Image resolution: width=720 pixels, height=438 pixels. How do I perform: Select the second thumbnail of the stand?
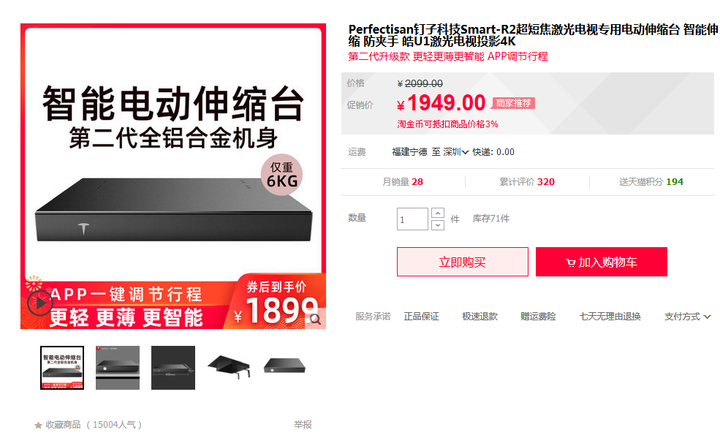(x=118, y=368)
